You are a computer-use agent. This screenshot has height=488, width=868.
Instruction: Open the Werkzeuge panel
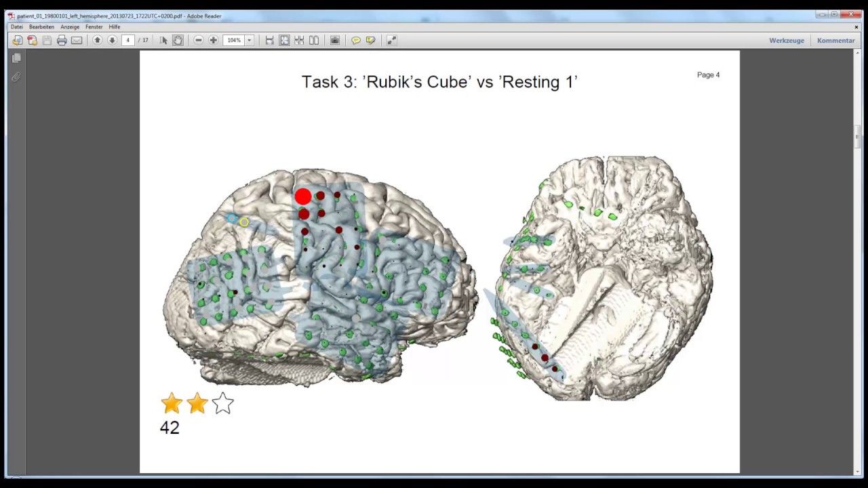pos(787,41)
